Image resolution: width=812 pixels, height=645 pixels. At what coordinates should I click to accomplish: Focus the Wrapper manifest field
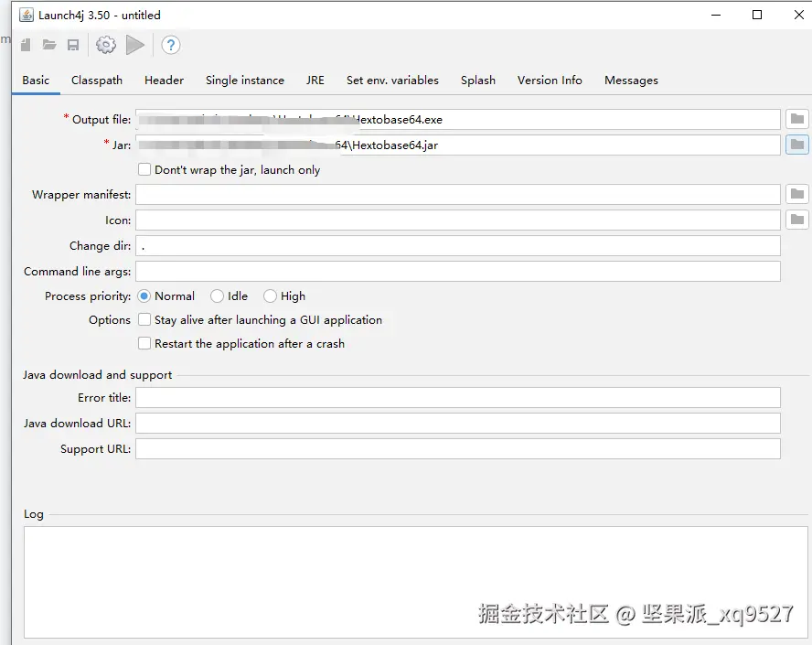(x=458, y=194)
